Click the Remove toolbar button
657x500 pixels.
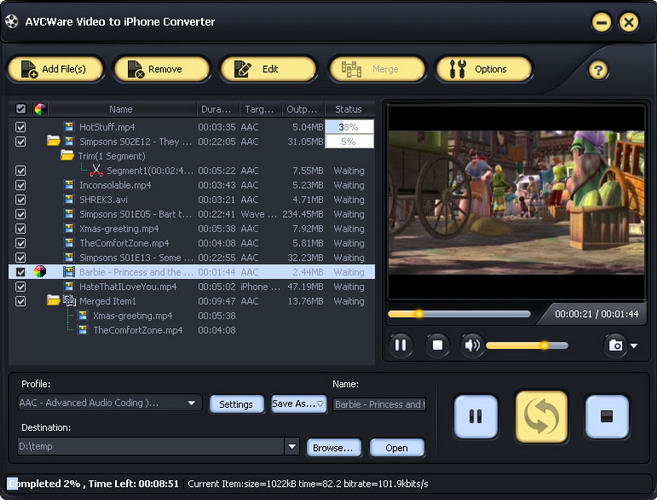[162, 69]
